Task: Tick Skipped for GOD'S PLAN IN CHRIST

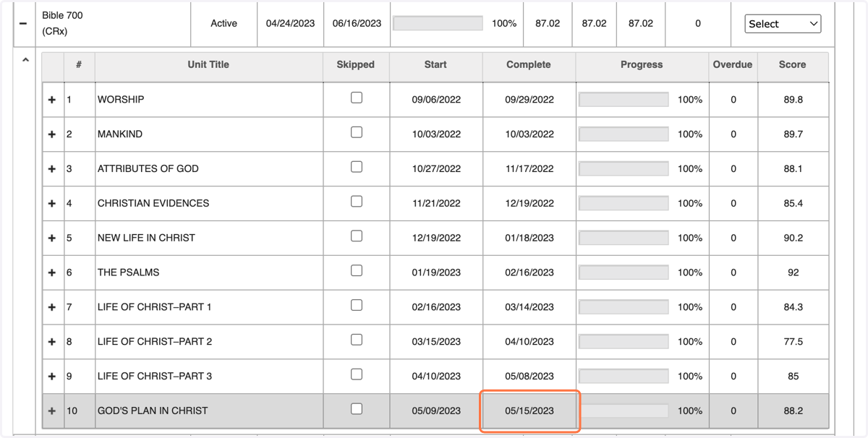Action: tap(357, 409)
